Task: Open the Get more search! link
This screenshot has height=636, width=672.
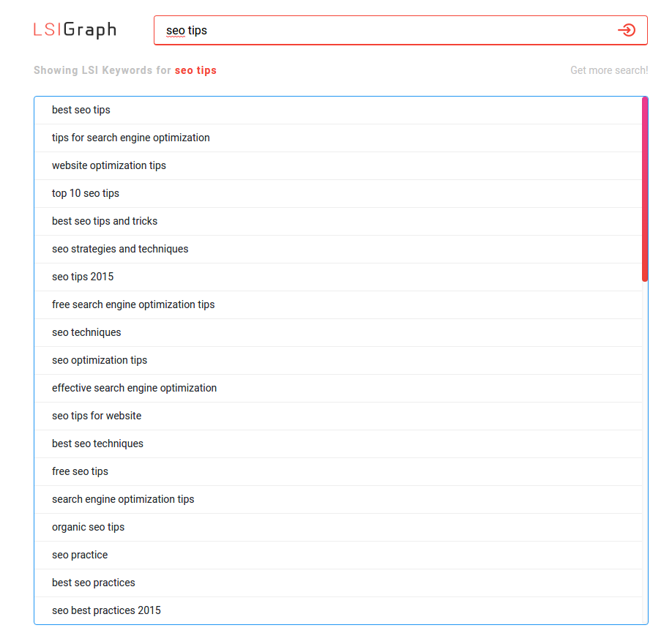Action: (x=609, y=70)
